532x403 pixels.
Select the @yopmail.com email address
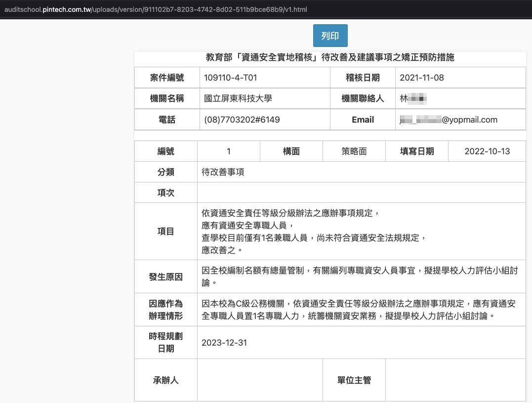[449, 120]
